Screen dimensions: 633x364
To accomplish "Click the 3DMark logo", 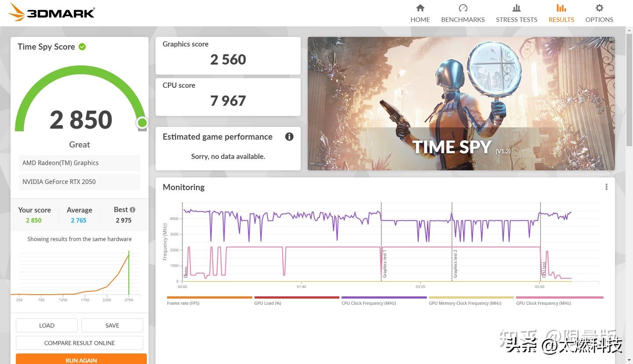I will (x=51, y=12).
